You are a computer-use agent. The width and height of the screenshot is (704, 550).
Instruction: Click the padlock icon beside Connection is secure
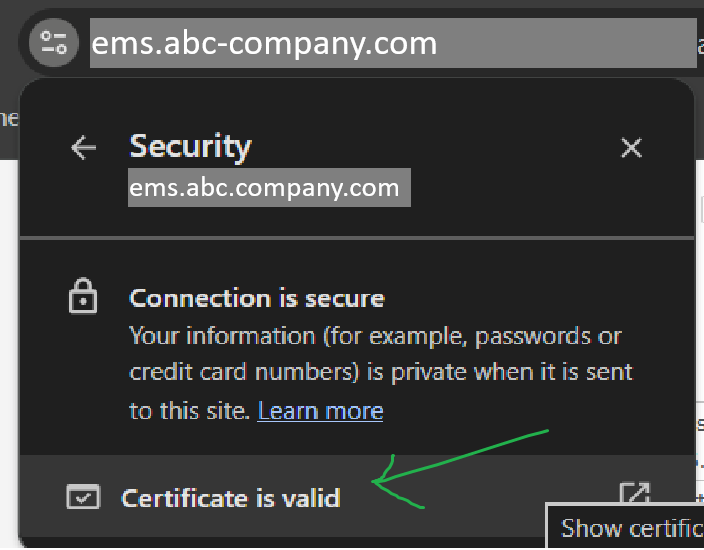(82, 298)
